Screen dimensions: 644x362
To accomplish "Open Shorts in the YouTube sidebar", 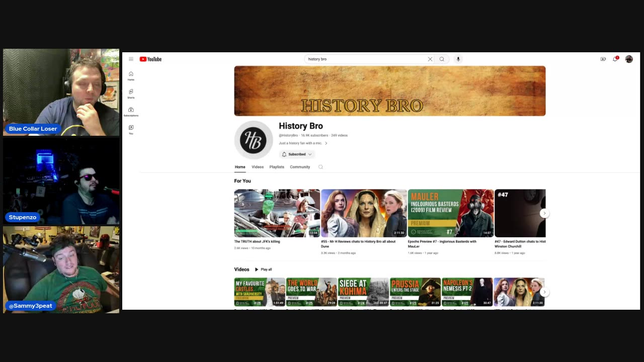I will pyautogui.click(x=131, y=94).
